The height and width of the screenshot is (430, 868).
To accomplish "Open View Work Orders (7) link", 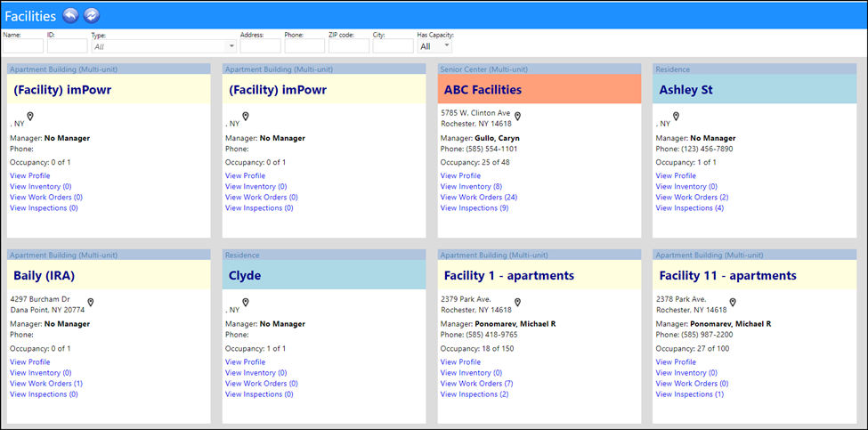I will [477, 384].
